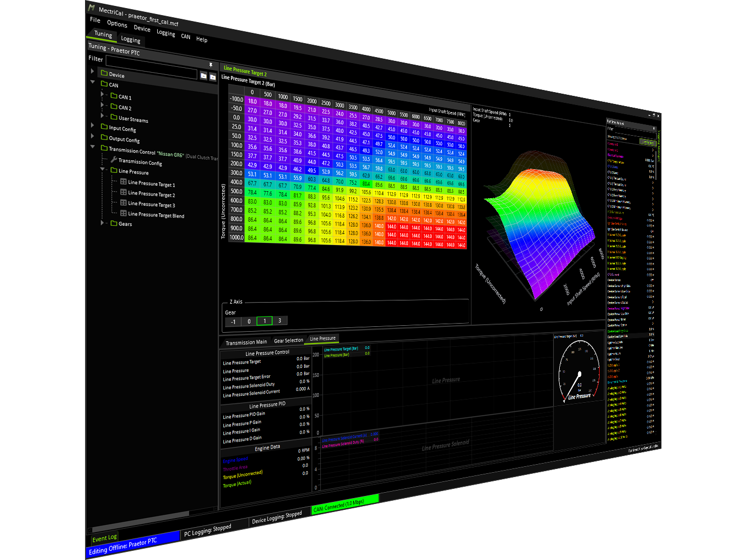
Task: Open the Line Pressure Target Blend table icon
Action: pos(123,213)
